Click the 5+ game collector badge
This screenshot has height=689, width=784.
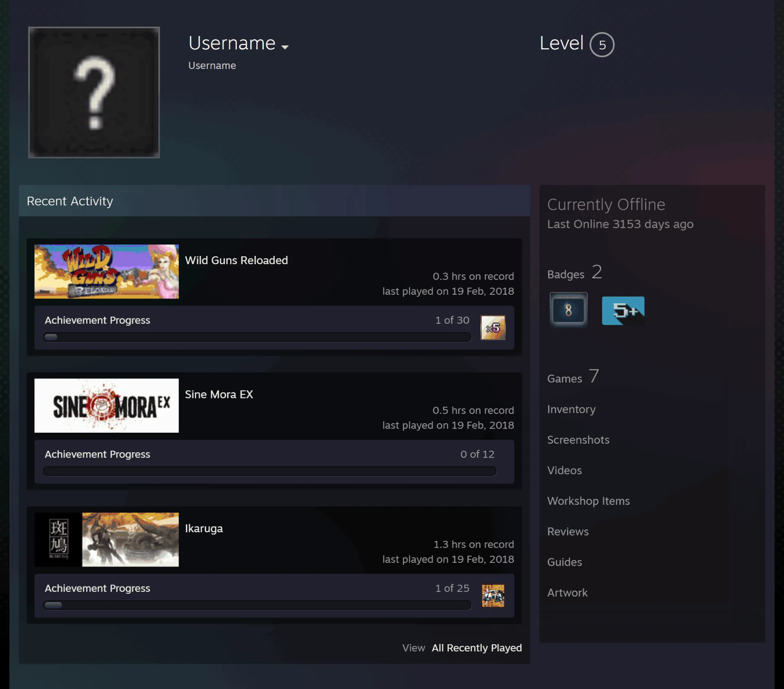click(x=623, y=311)
